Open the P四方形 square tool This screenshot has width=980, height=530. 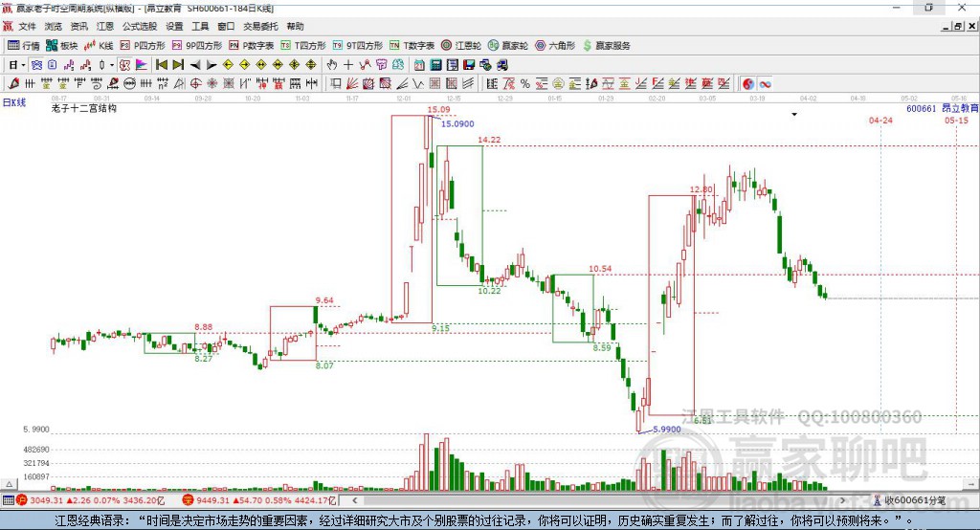[x=143, y=46]
